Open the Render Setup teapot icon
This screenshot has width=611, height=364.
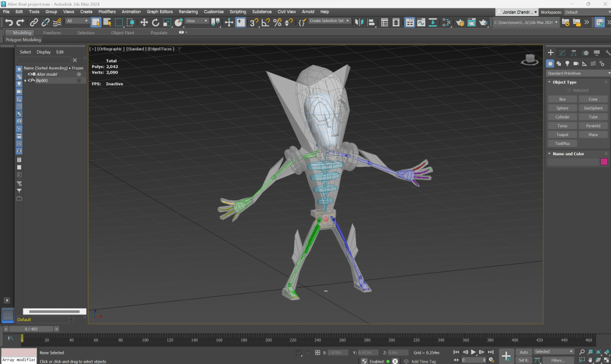[x=460, y=22]
